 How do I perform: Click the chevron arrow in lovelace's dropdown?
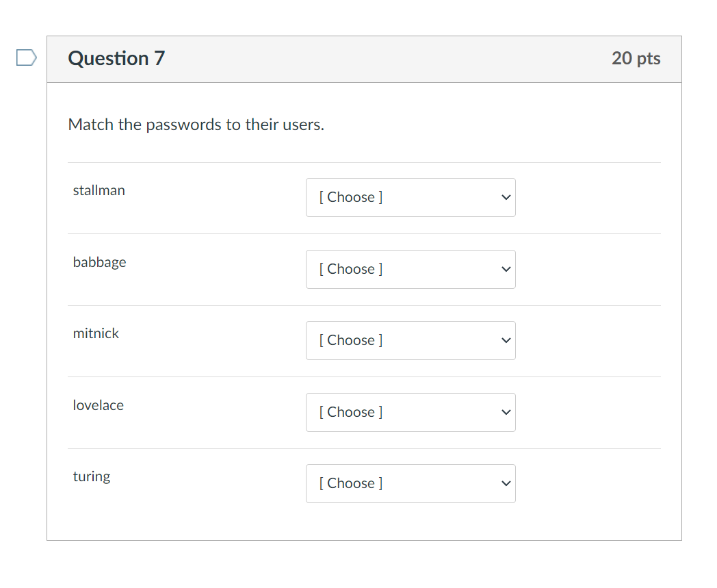click(x=505, y=412)
